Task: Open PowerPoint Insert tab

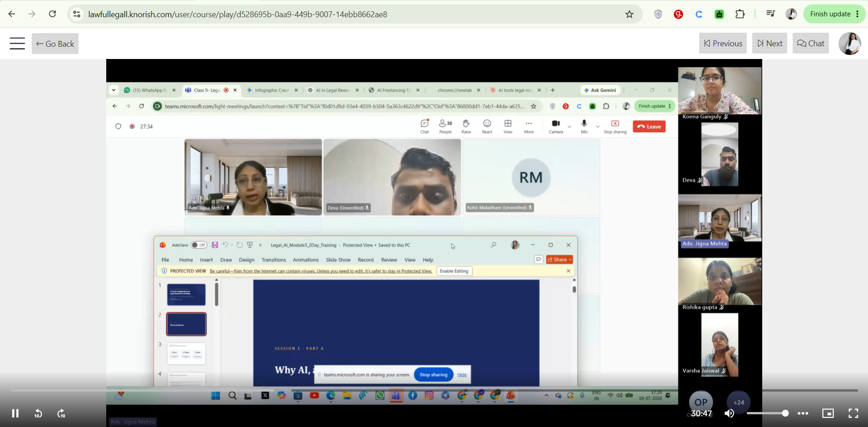Action: coord(206,260)
